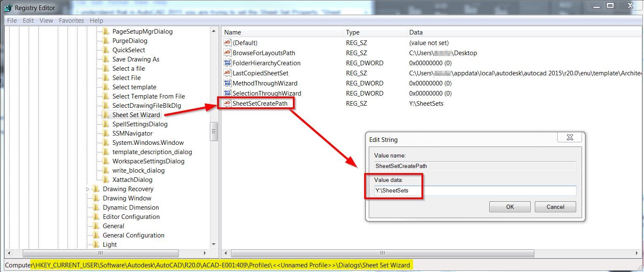Click the ab icon next to LastCopiedSheetSet
The width and height of the screenshot is (644, 272).
click(x=227, y=73)
